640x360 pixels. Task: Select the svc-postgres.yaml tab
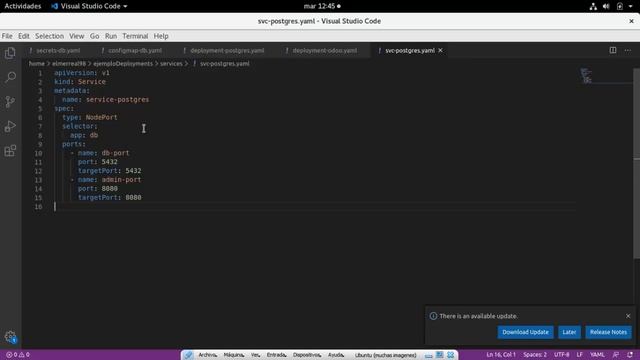point(409,50)
